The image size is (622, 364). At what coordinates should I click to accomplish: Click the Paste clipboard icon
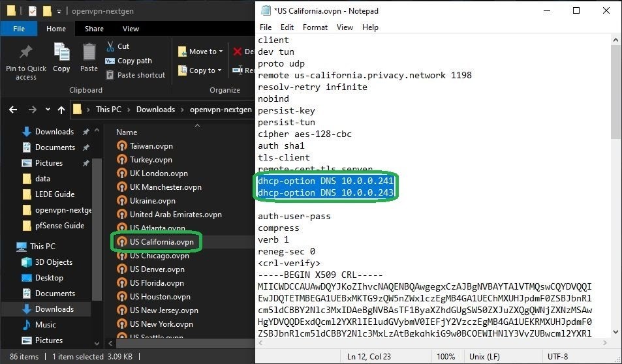point(89,53)
